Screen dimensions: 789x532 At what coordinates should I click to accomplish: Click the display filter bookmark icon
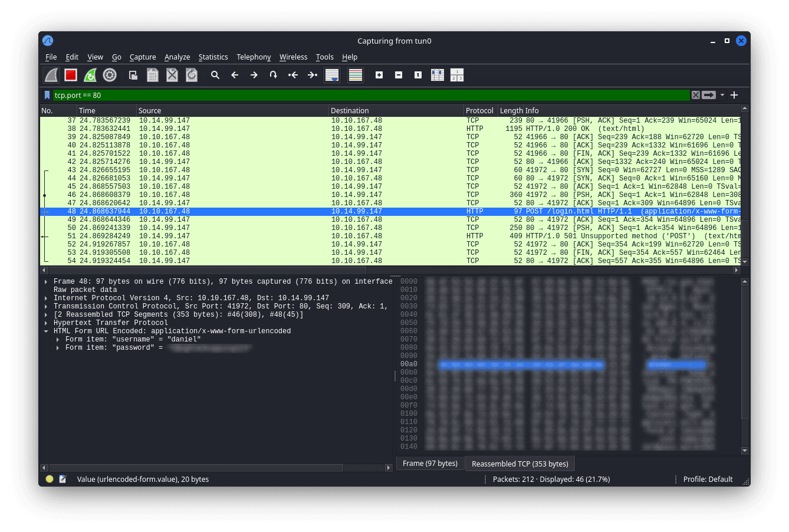tap(47, 95)
